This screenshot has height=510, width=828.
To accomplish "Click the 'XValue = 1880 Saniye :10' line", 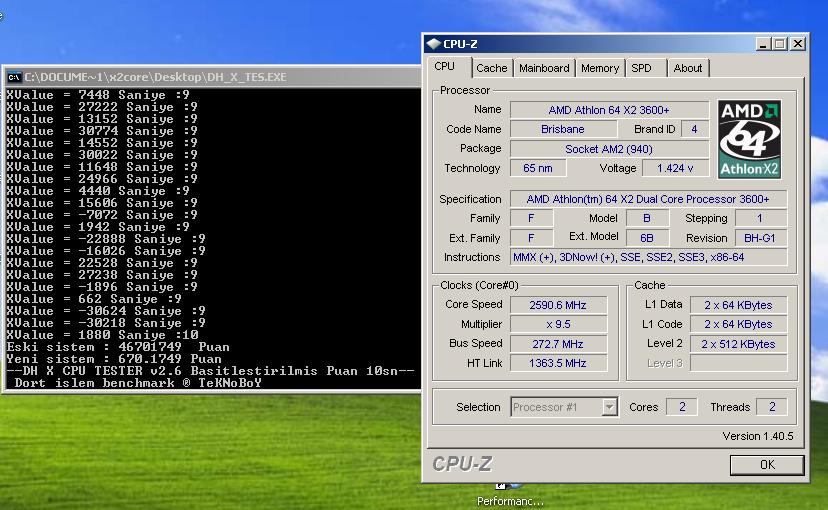I will pyautogui.click(x=102, y=335).
